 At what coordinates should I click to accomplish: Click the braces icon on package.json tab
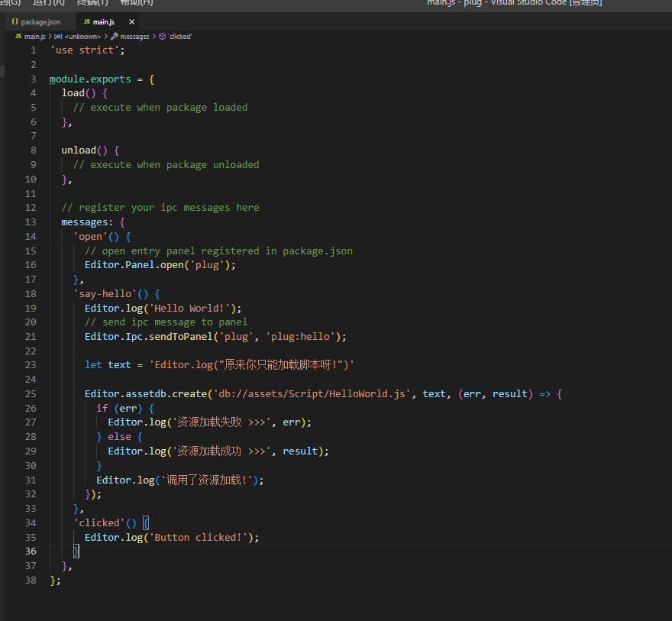tap(15, 22)
